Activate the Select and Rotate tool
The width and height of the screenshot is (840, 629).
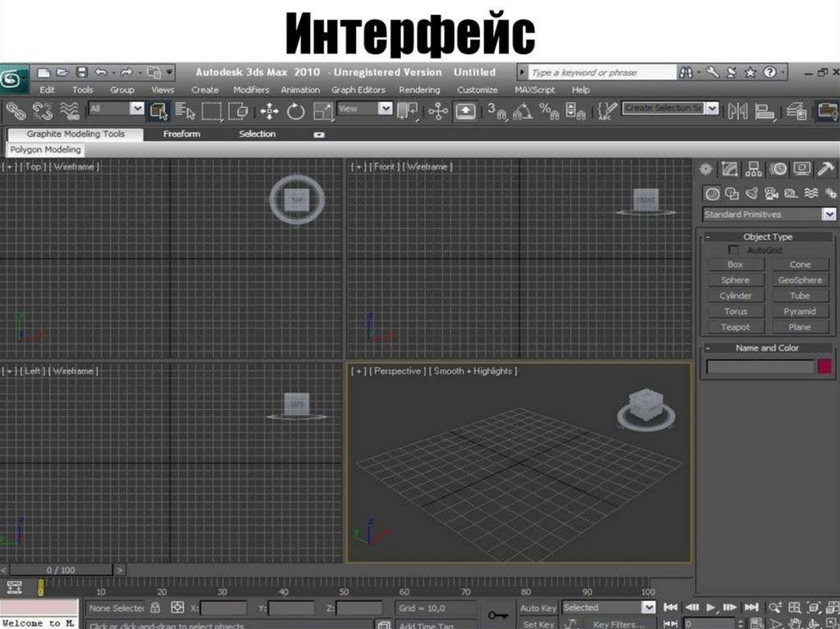click(x=295, y=112)
